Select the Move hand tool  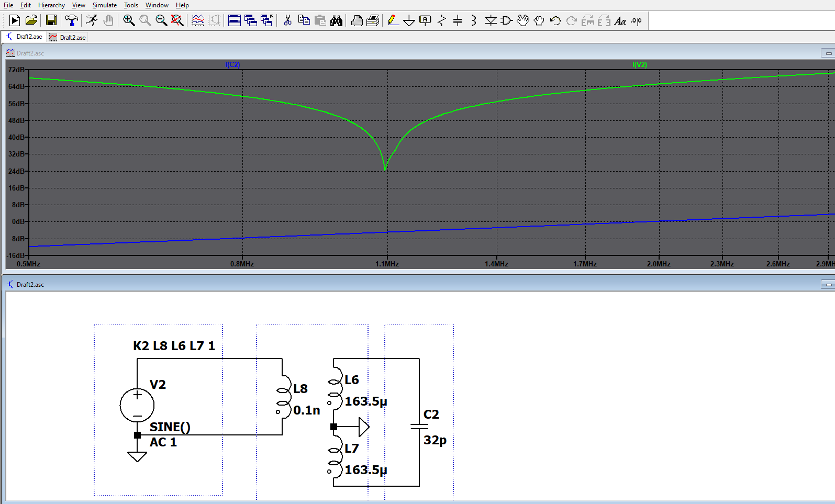pos(523,20)
